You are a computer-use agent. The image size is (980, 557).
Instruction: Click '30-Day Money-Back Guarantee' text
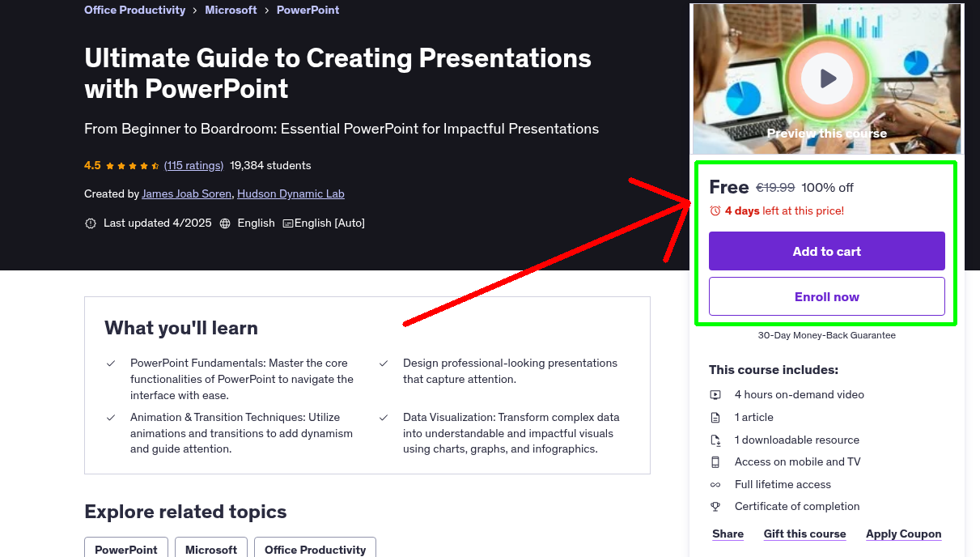pyautogui.click(x=827, y=335)
